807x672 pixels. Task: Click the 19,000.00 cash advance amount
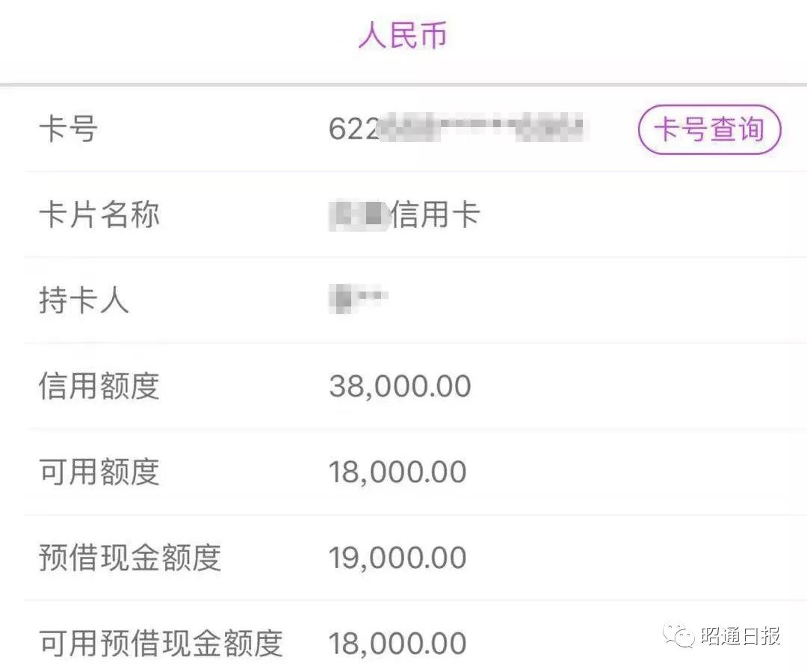398,558
